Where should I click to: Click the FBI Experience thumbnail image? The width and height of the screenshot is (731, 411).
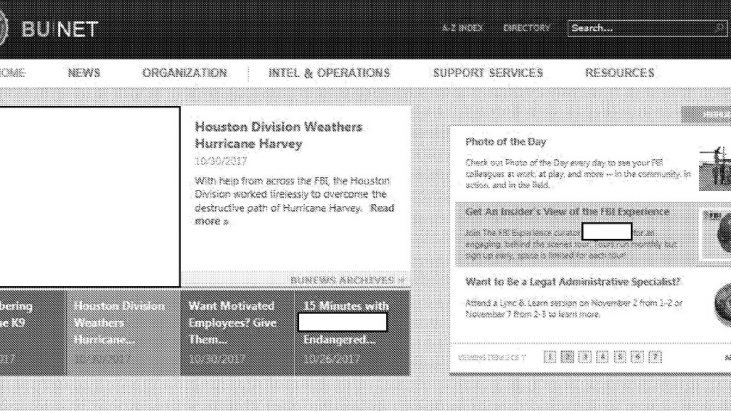716,234
